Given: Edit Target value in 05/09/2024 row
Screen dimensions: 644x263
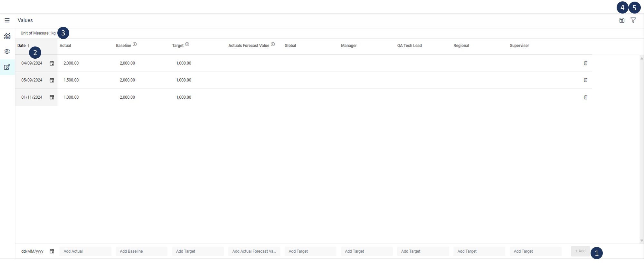Looking at the screenshot, I should (x=184, y=80).
